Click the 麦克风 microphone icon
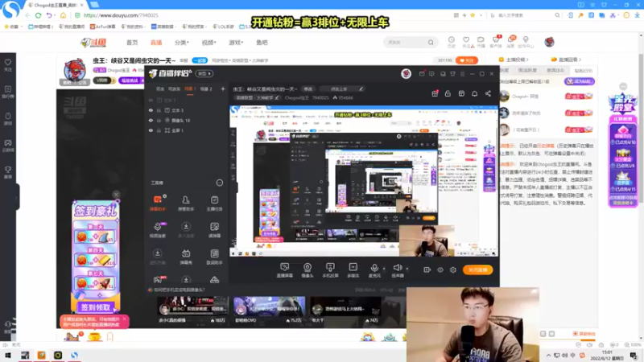This screenshot has width=644, height=362. [374, 268]
